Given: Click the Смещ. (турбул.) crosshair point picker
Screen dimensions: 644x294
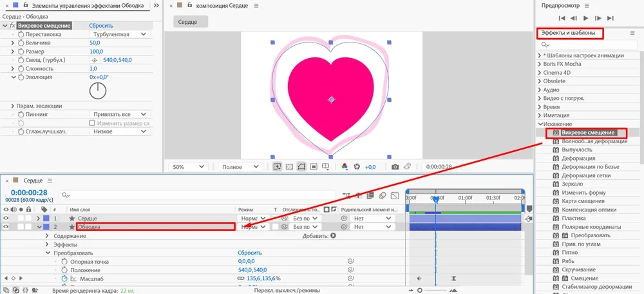Looking at the screenshot, I should [x=95, y=60].
